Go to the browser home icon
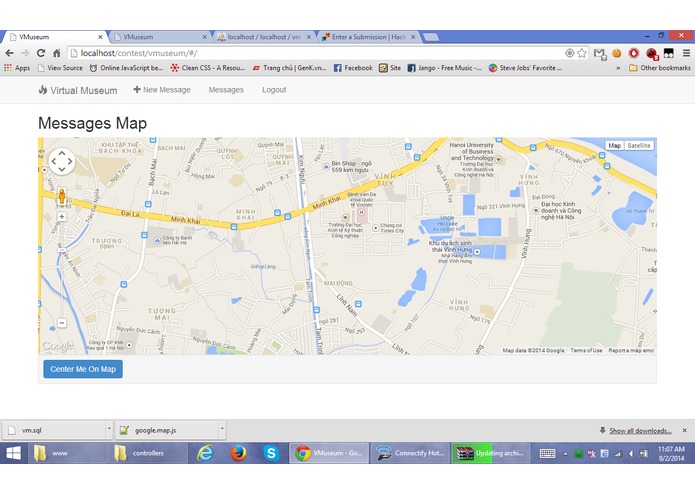 [56, 53]
